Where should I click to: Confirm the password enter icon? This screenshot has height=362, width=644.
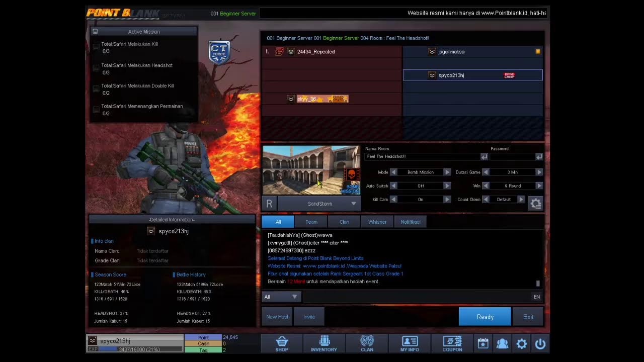tap(539, 157)
